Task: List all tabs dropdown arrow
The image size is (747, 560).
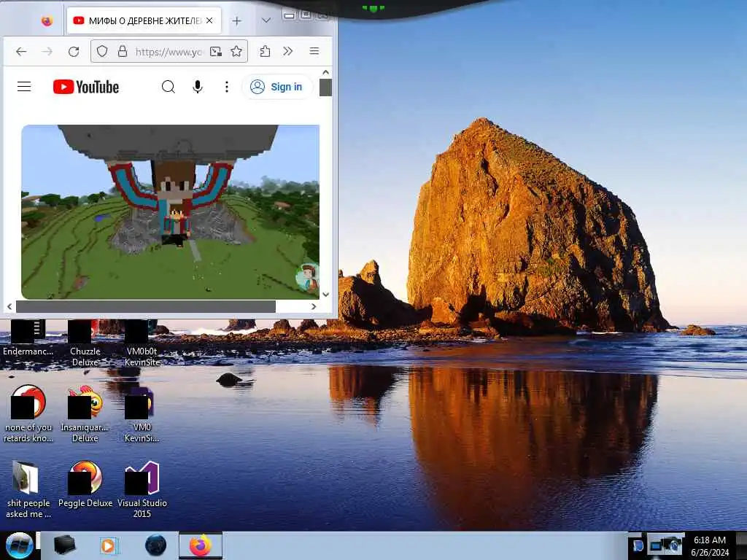Action: point(266,20)
